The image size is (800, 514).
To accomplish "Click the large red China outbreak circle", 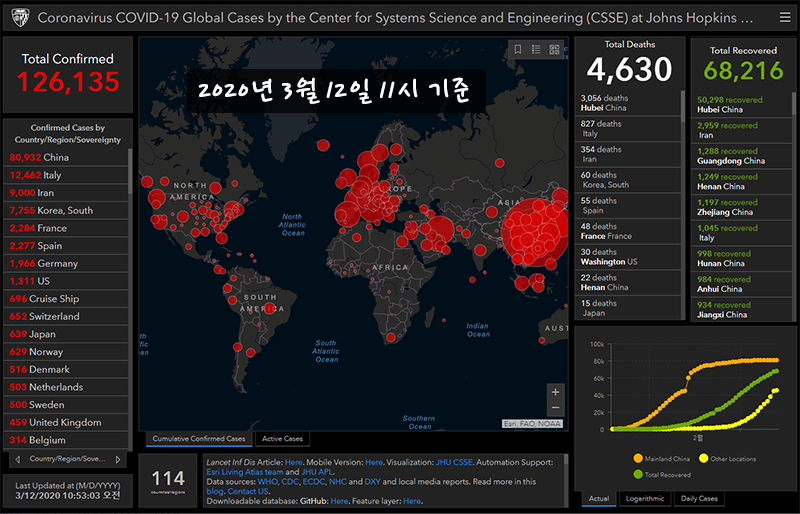I will (x=536, y=232).
